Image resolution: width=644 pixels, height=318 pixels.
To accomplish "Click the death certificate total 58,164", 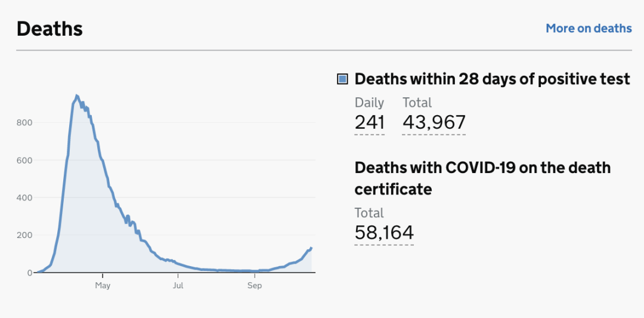I will click(384, 233).
